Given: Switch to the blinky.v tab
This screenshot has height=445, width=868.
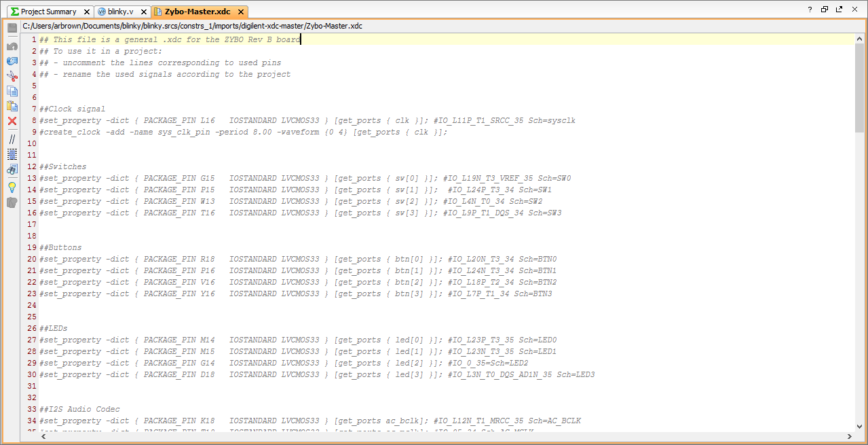Looking at the screenshot, I should (121, 12).
